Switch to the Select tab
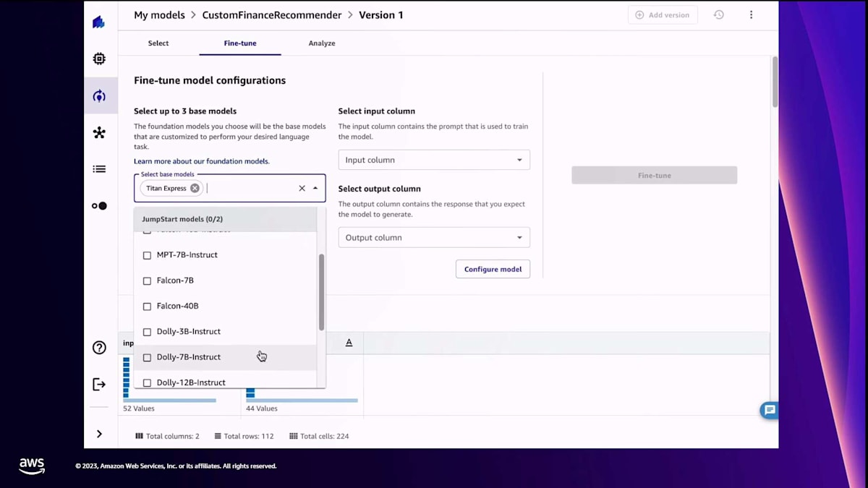868x488 pixels. click(x=158, y=43)
